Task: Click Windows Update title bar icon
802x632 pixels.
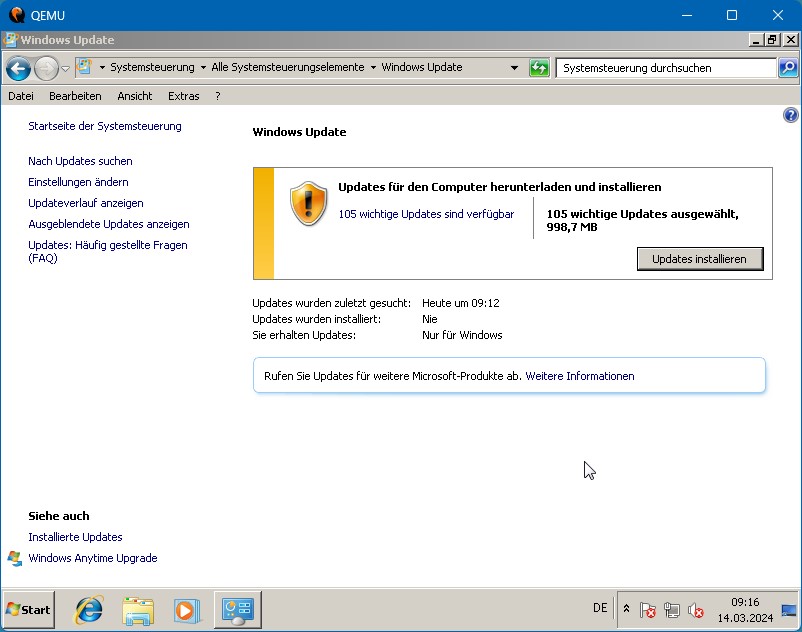Action: [x=10, y=40]
